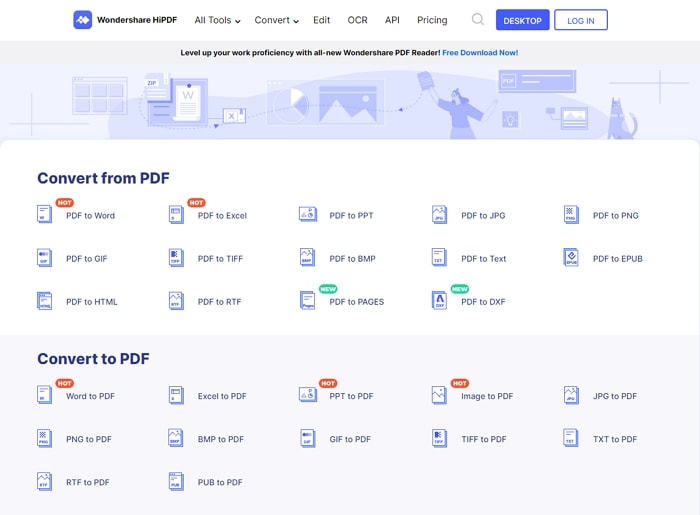The width and height of the screenshot is (700, 515).
Task: Open the OCR menu item
Action: (x=357, y=20)
